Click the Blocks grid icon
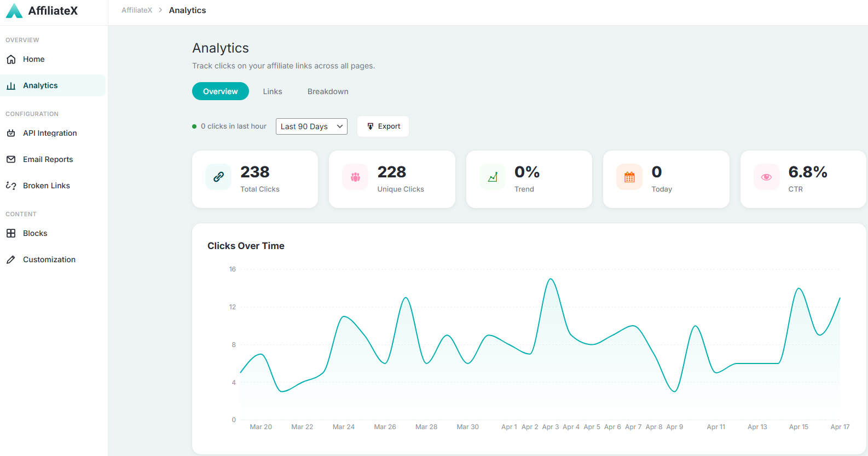 click(x=11, y=233)
